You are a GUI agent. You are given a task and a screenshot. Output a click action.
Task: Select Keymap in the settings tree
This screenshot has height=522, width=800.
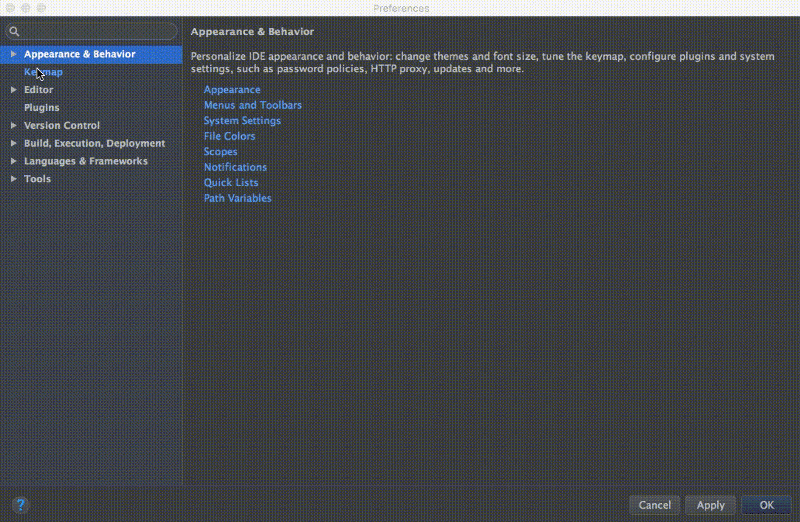click(44, 72)
